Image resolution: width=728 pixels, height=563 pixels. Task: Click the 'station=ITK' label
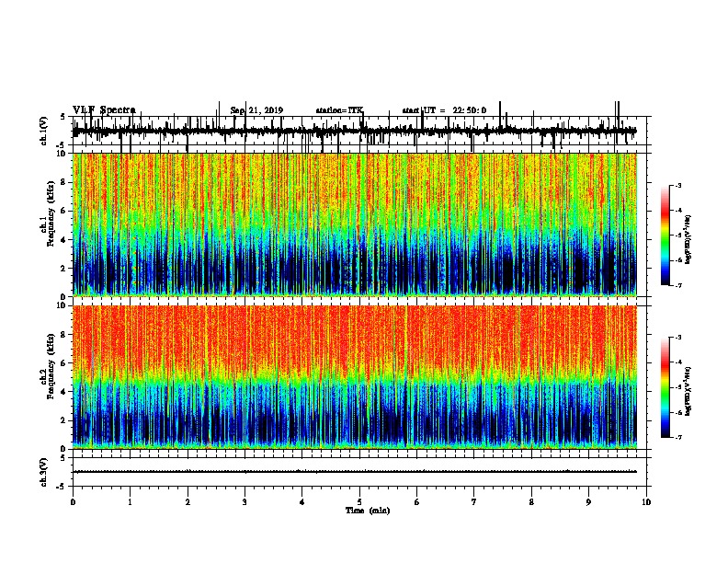point(339,110)
